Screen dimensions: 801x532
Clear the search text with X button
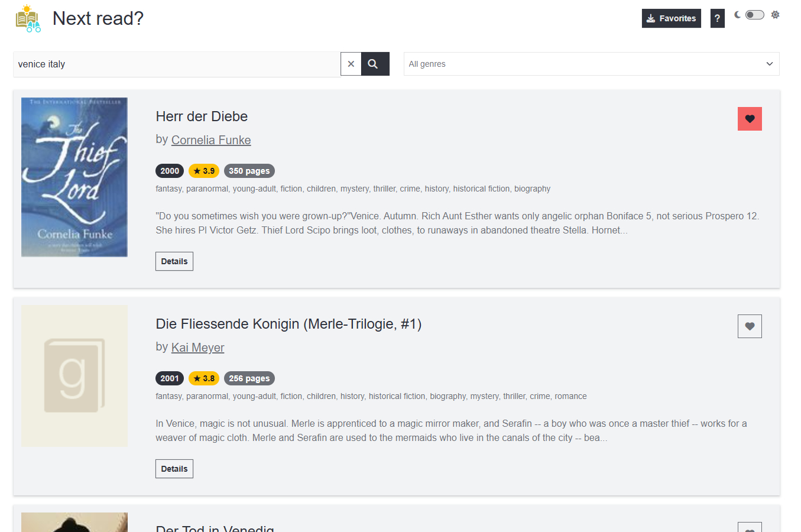pyautogui.click(x=351, y=64)
